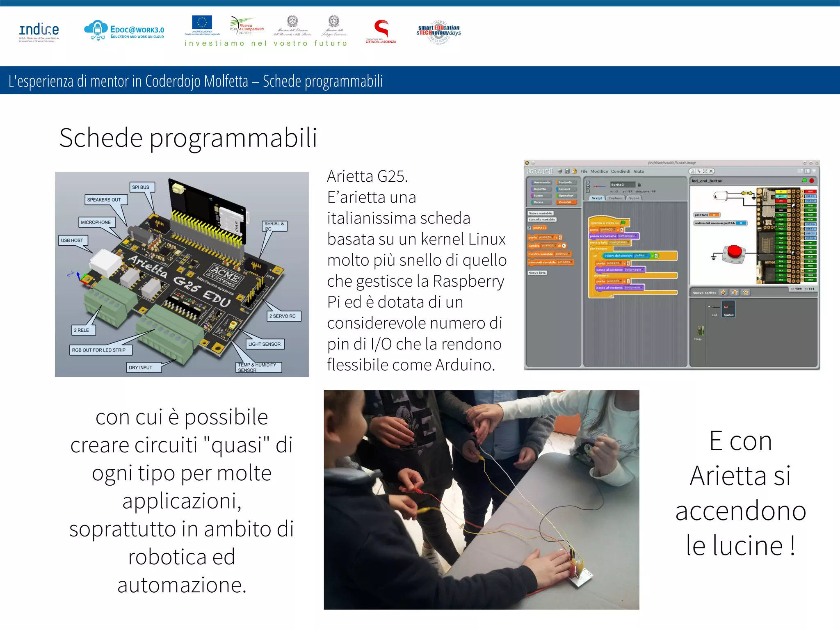Select the Suono block category

pos(541,196)
